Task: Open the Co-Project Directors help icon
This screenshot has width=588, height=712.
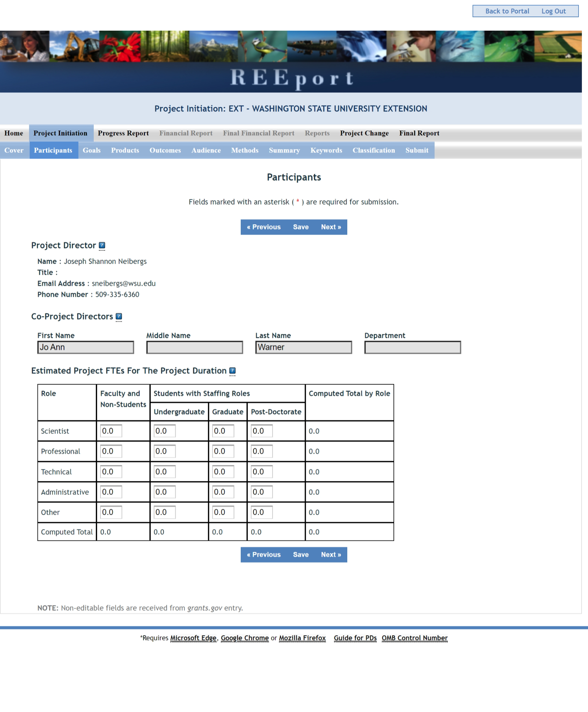Action: [x=119, y=316]
